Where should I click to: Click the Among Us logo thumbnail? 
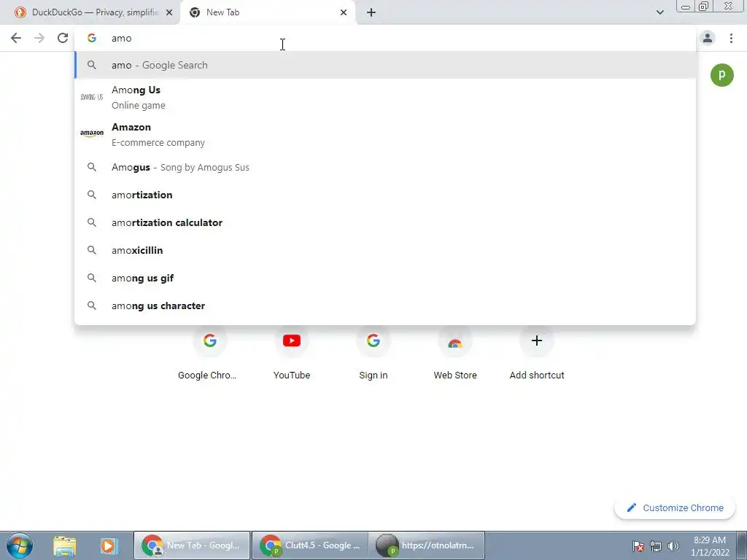[92, 97]
